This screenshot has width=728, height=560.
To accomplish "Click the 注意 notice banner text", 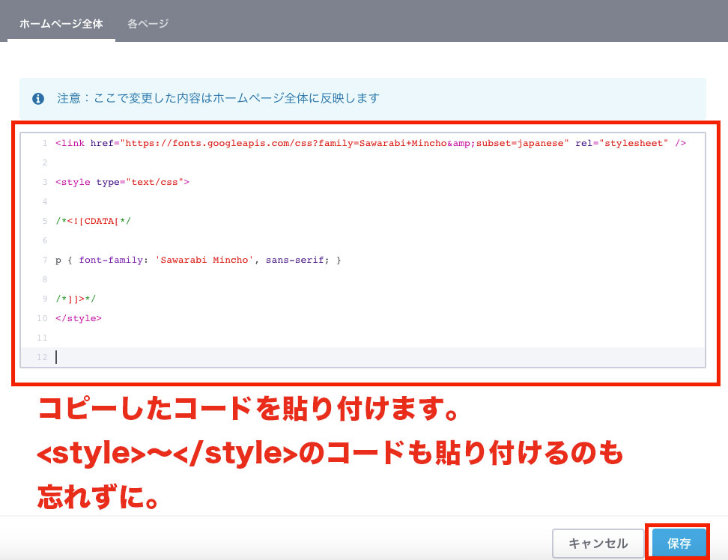I will (217, 98).
